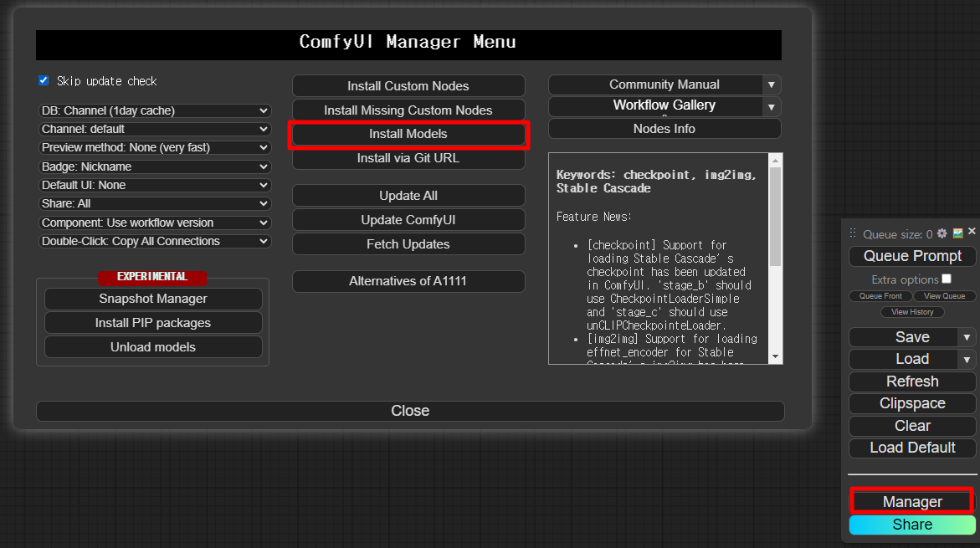Viewport: 980px width, 548px height.
Task: Open the Workflow Gallery
Action: (x=655, y=106)
